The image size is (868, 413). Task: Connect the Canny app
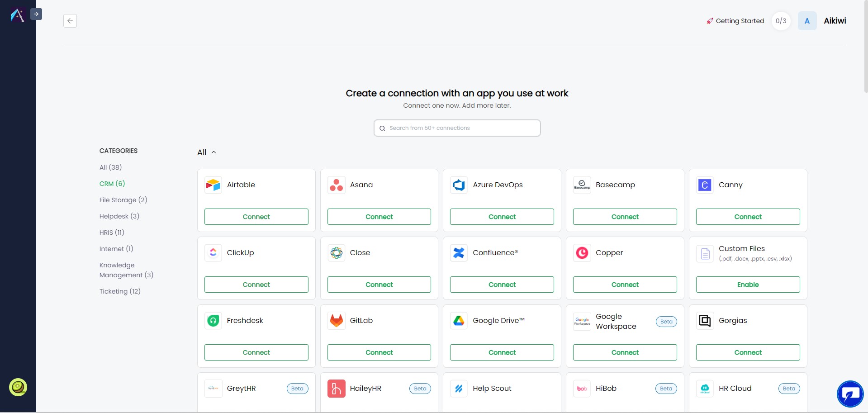point(748,217)
